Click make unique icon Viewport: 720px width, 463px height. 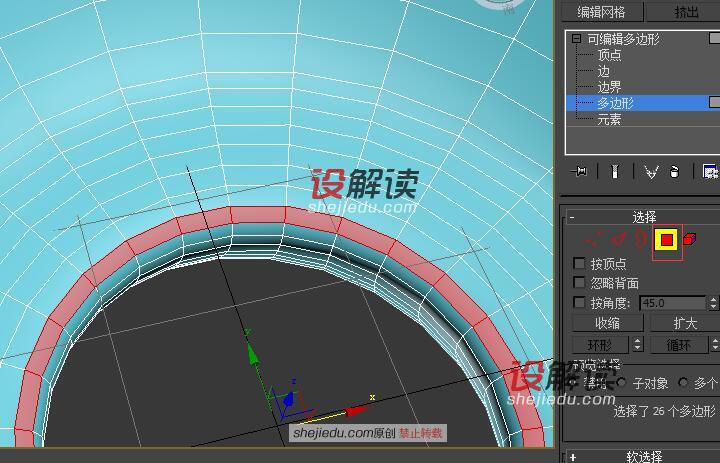651,172
